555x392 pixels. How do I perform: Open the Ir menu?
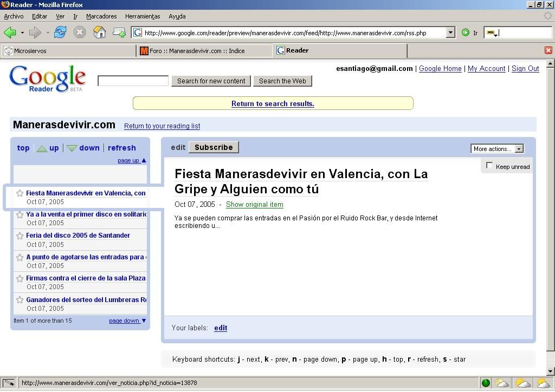point(75,16)
